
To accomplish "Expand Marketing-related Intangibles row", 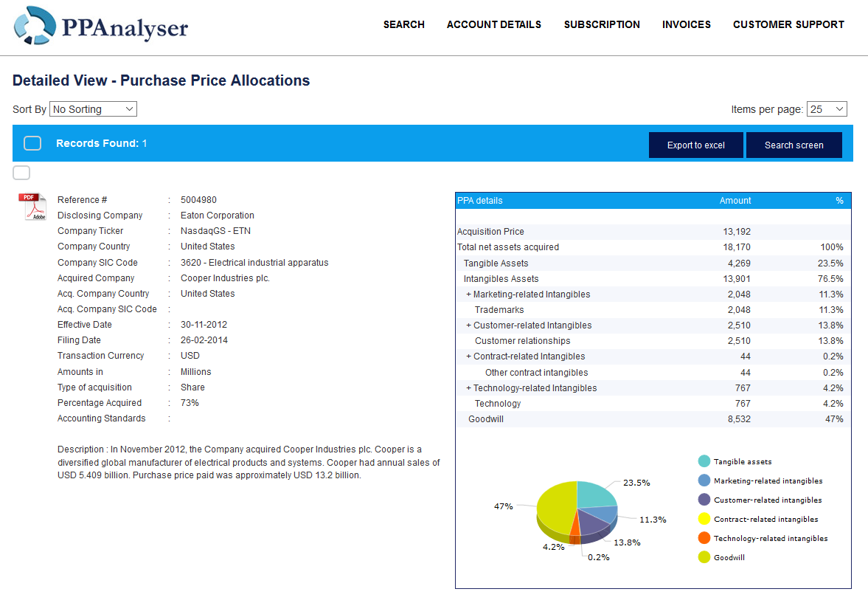I will click(x=468, y=294).
